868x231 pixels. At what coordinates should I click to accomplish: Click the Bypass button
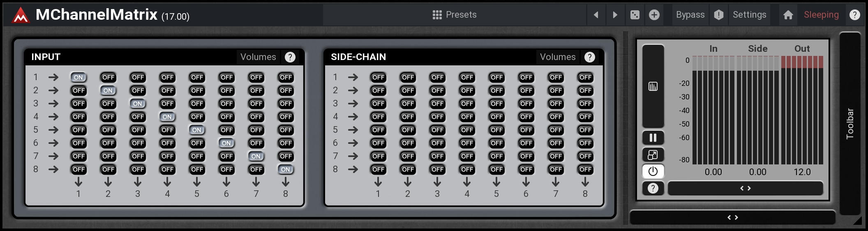coord(690,15)
